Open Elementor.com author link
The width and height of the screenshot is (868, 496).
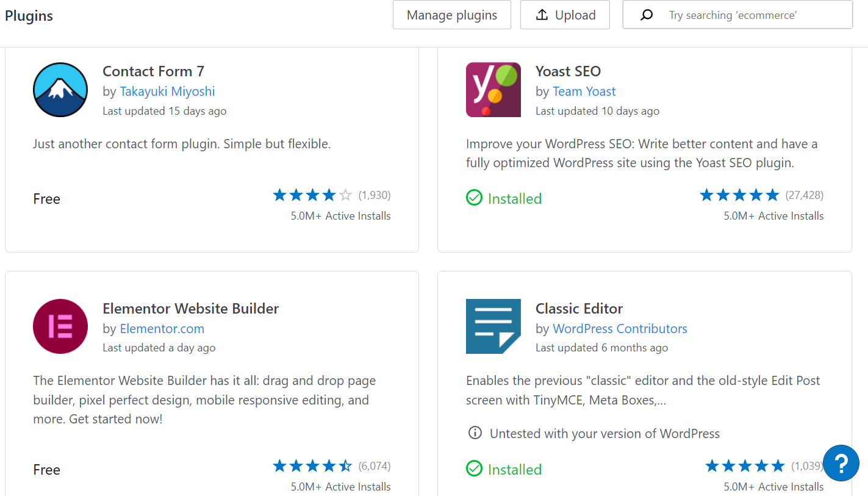click(162, 329)
